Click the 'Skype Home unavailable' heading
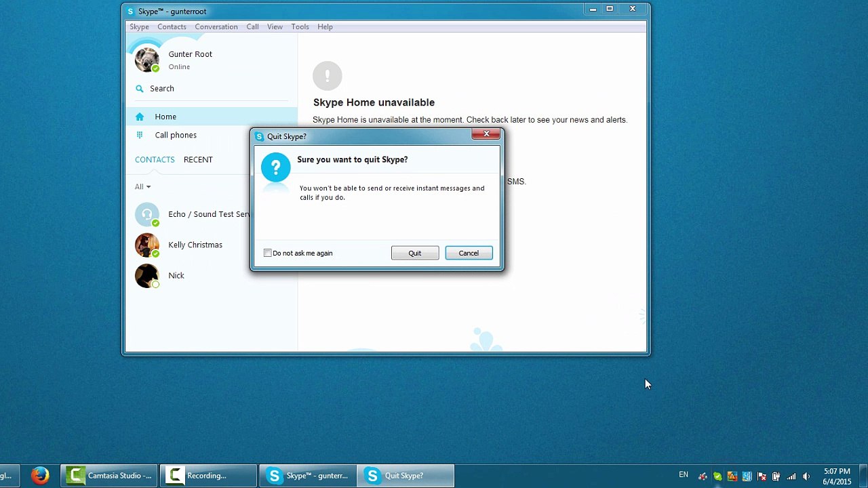The image size is (868, 488). click(x=374, y=102)
